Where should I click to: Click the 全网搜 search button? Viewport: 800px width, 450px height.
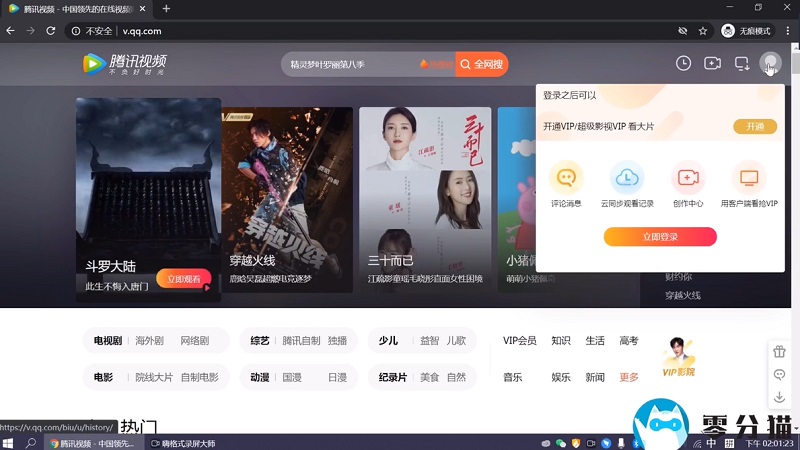tap(481, 64)
